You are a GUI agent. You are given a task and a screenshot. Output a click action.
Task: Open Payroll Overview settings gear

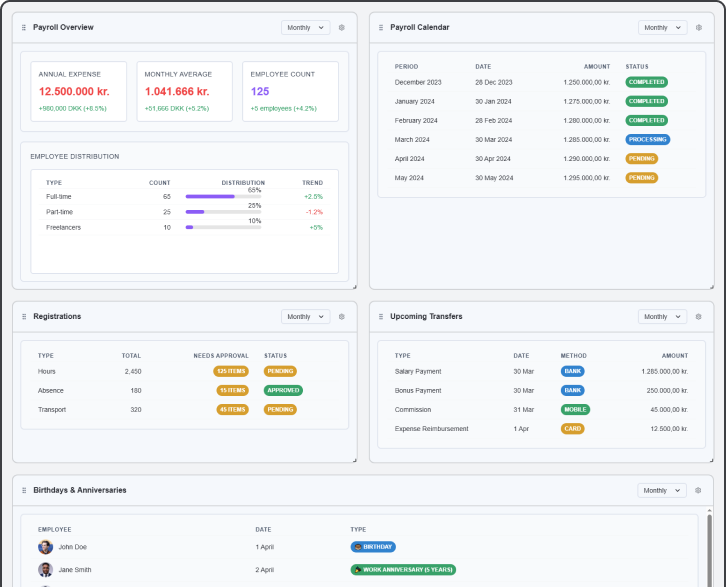(x=342, y=28)
